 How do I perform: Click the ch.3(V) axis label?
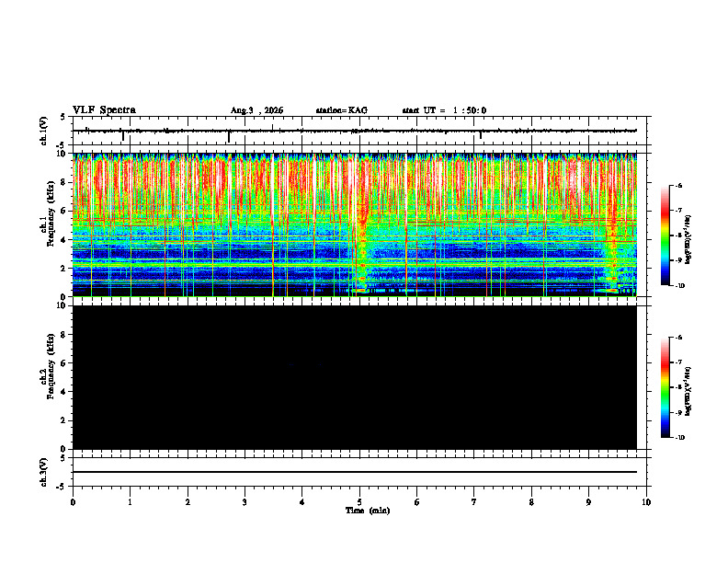coord(43,472)
